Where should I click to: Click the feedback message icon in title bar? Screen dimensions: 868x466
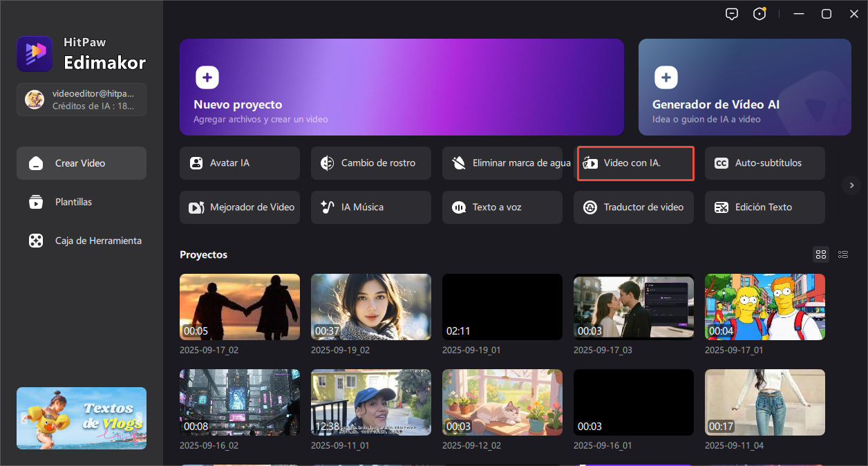click(x=732, y=14)
